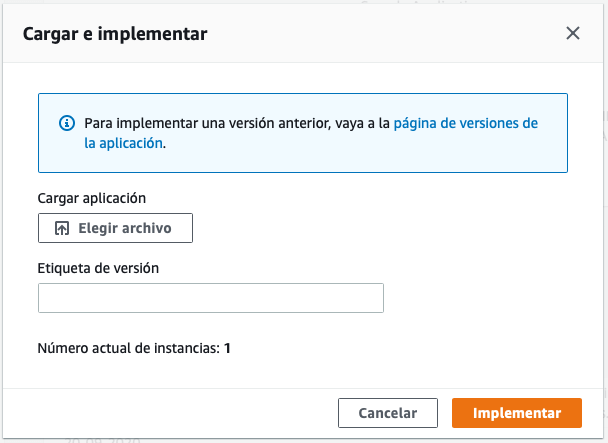Image resolution: width=608 pixels, height=443 pixels.
Task: Click the instance count value 1
Action: pyautogui.click(x=227, y=348)
